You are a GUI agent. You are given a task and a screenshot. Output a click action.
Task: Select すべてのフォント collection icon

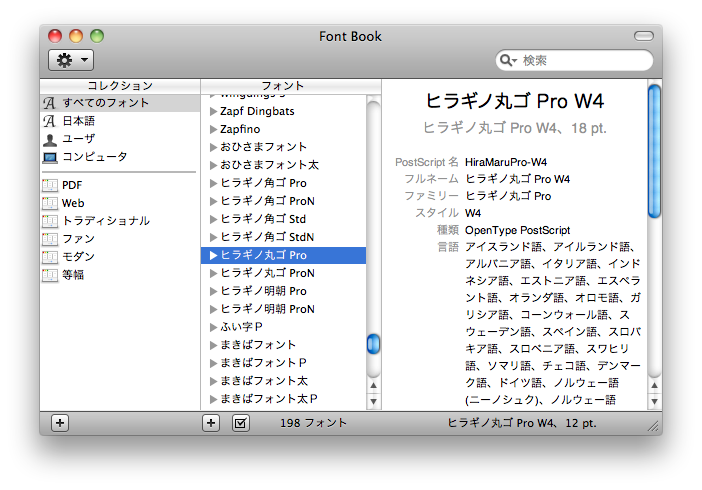(49, 103)
